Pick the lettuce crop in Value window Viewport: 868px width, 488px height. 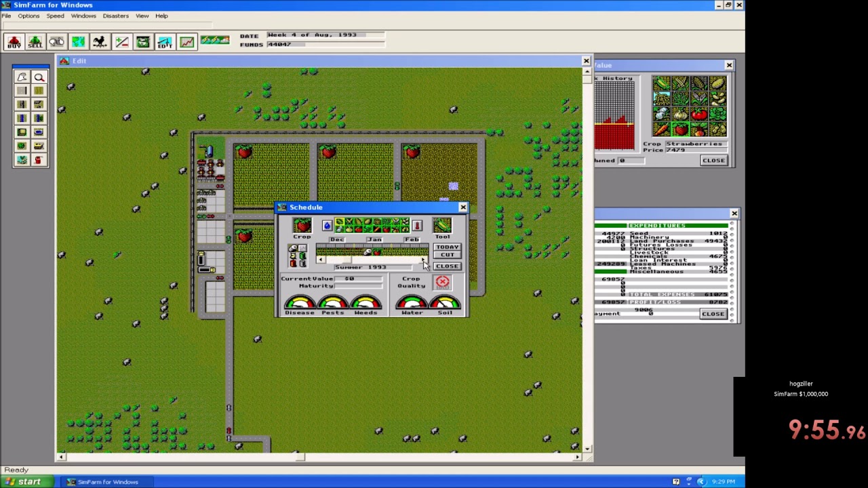tap(718, 114)
